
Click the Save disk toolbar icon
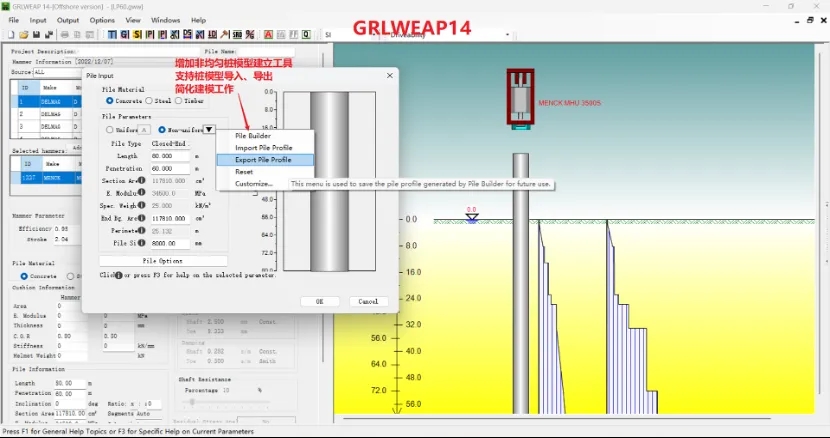coord(37,34)
